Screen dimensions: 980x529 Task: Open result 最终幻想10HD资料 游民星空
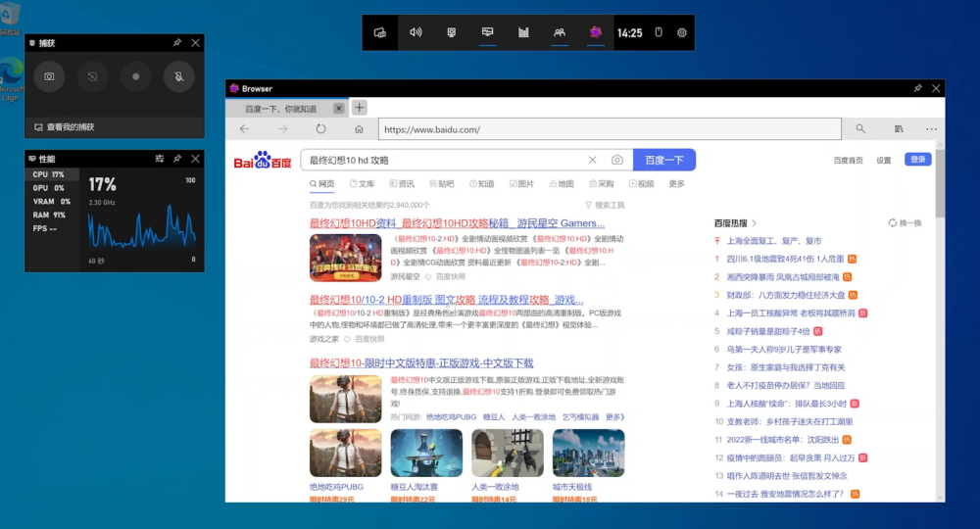[x=457, y=223]
